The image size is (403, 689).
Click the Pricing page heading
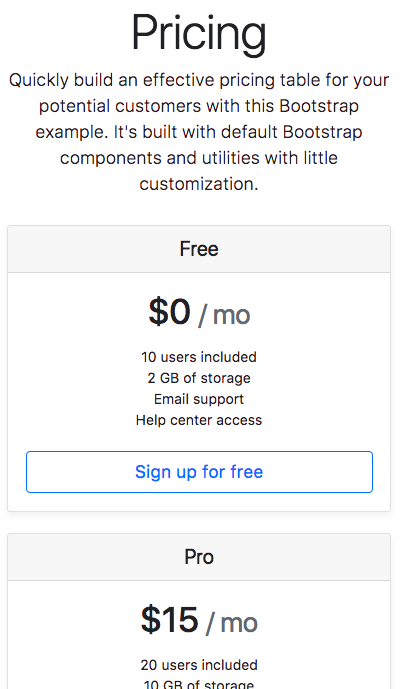pos(199,34)
